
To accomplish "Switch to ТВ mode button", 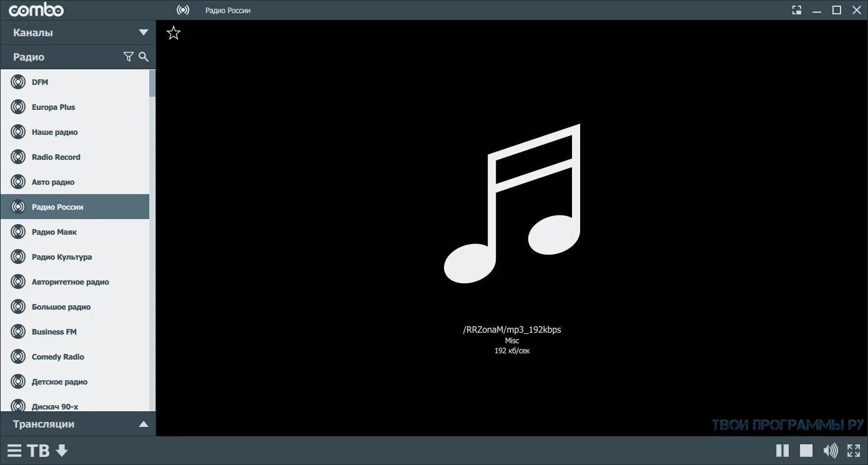I will tap(38, 451).
